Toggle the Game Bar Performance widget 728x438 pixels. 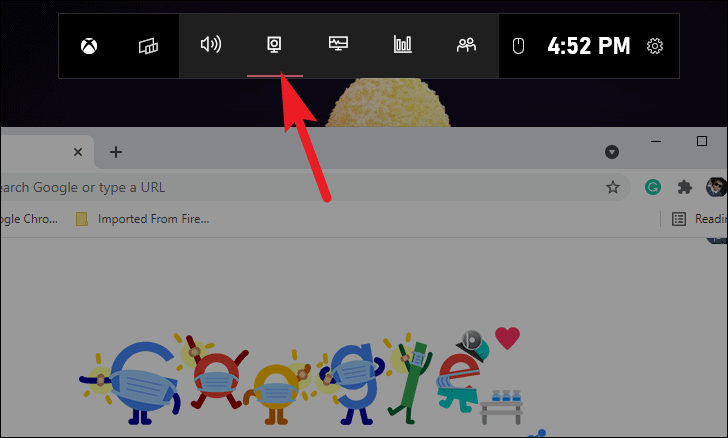pos(338,44)
